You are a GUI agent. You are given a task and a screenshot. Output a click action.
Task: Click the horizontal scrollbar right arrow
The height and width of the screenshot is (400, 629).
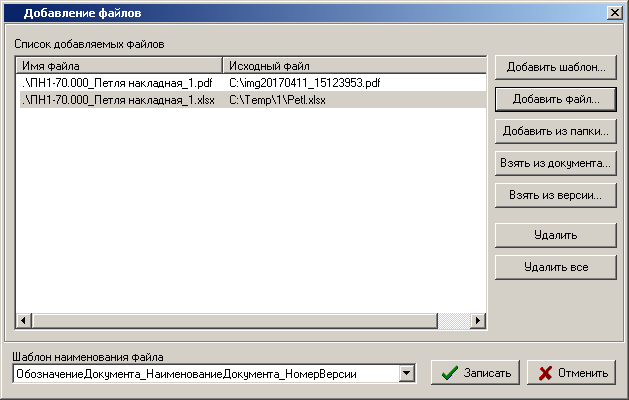pyautogui.click(x=478, y=320)
